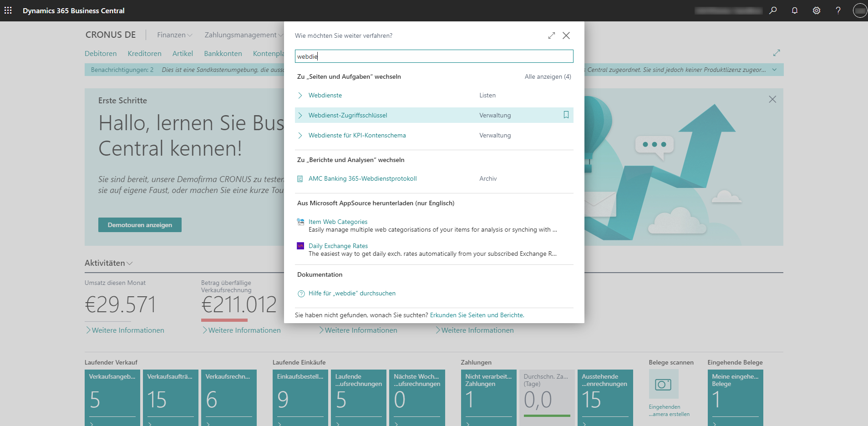Open Ausstehende Kreditorenrechnungen tile showing 15
868x426 pixels.
click(605, 397)
